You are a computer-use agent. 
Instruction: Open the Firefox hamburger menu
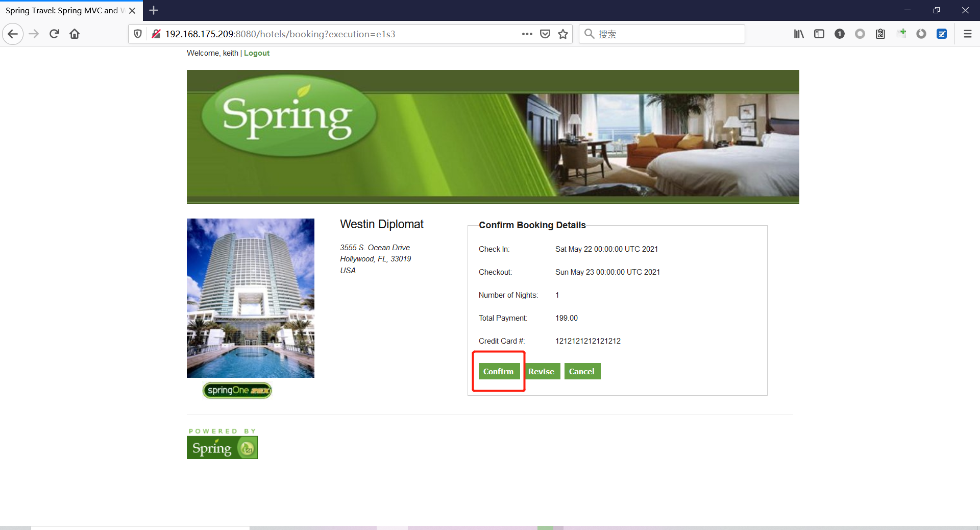[x=967, y=34]
